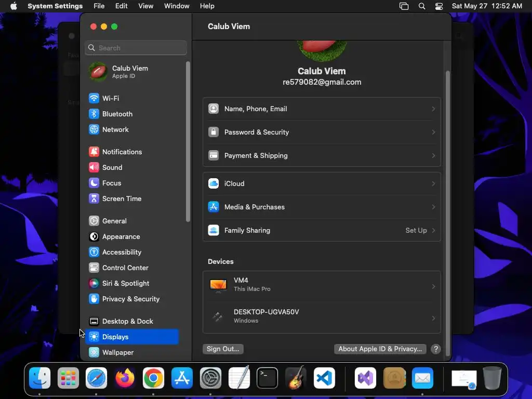
Task: Open Contacts from the Dock
Action: tap(394, 378)
